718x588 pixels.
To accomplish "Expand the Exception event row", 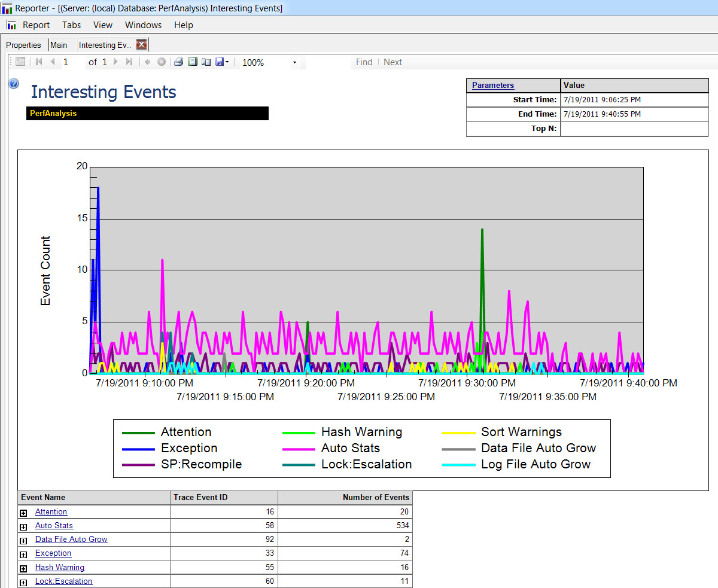I will (x=24, y=555).
